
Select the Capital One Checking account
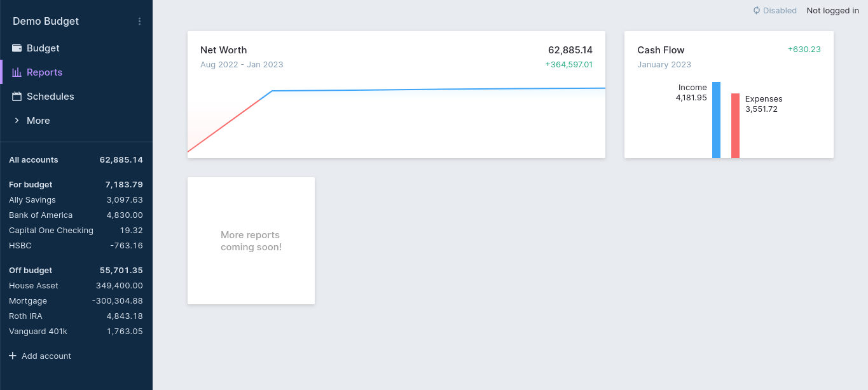tap(51, 231)
